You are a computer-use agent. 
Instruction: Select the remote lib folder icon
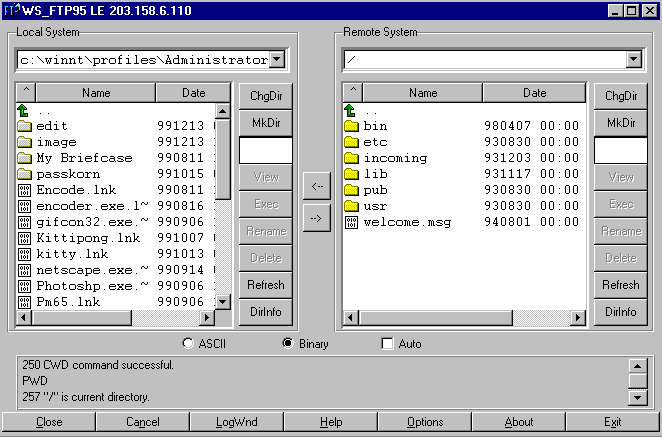pyautogui.click(x=351, y=174)
